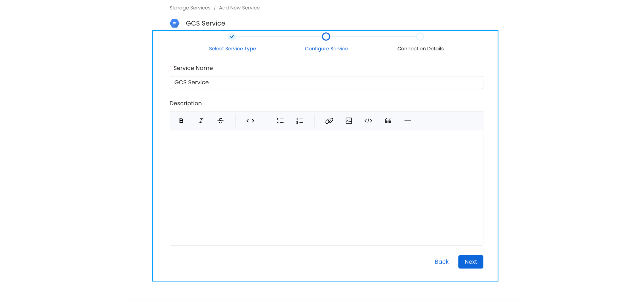Click the Storage Services breadcrumb link
This screenshot has height=302, width=644.
pos(190,8)
